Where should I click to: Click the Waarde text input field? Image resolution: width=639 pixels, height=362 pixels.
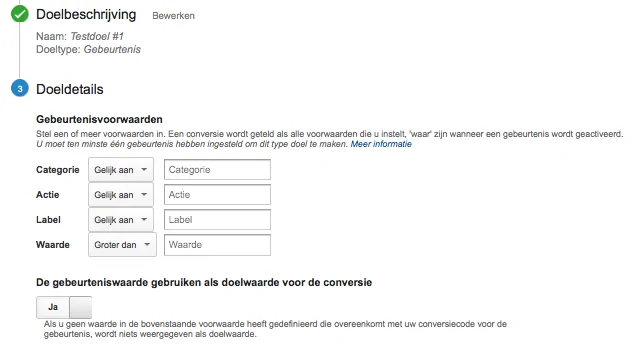coord(217,245)
